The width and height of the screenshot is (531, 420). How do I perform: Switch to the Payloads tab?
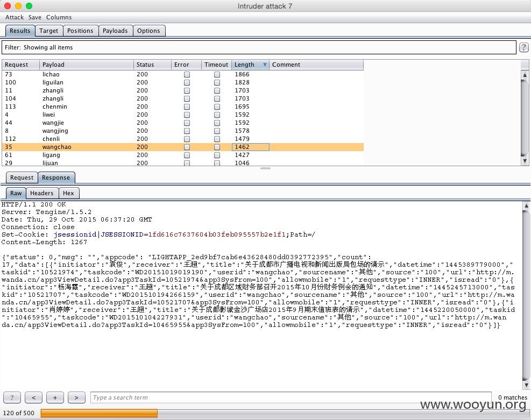pyautogui.click(x=115, y=31)
